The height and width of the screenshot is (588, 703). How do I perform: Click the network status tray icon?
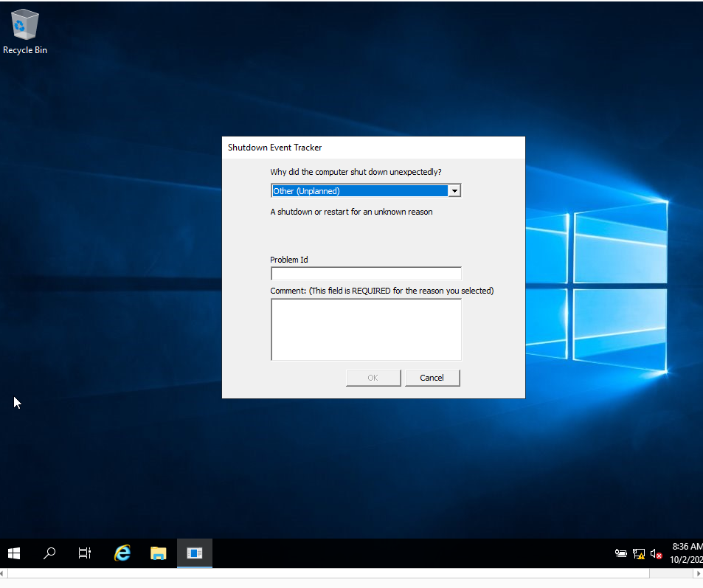click(x=638, y=554)
